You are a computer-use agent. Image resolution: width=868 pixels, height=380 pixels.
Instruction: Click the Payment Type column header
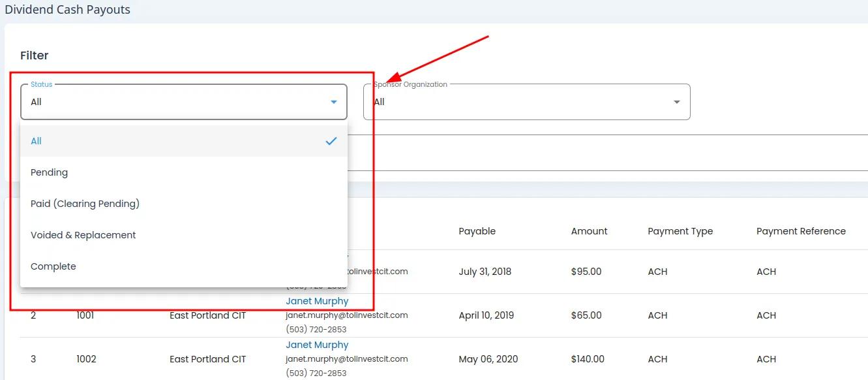[680, 231]
